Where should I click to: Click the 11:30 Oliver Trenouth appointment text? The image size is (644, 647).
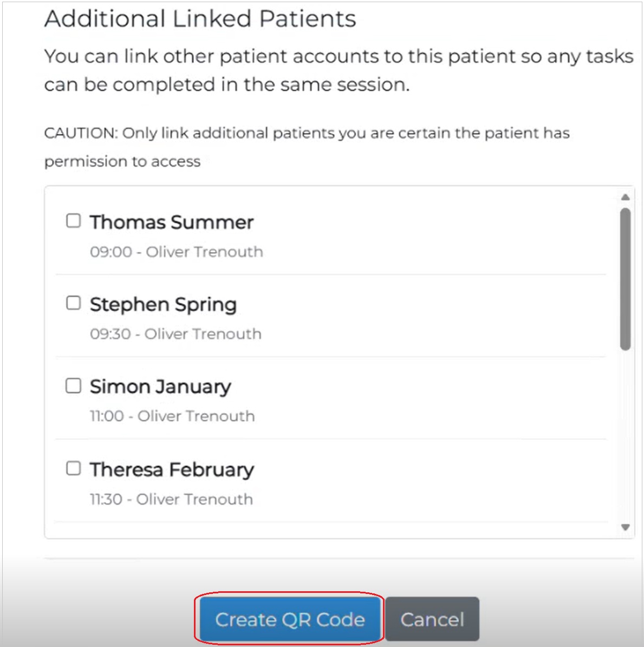pyautogui.click(x=171, y=499)
